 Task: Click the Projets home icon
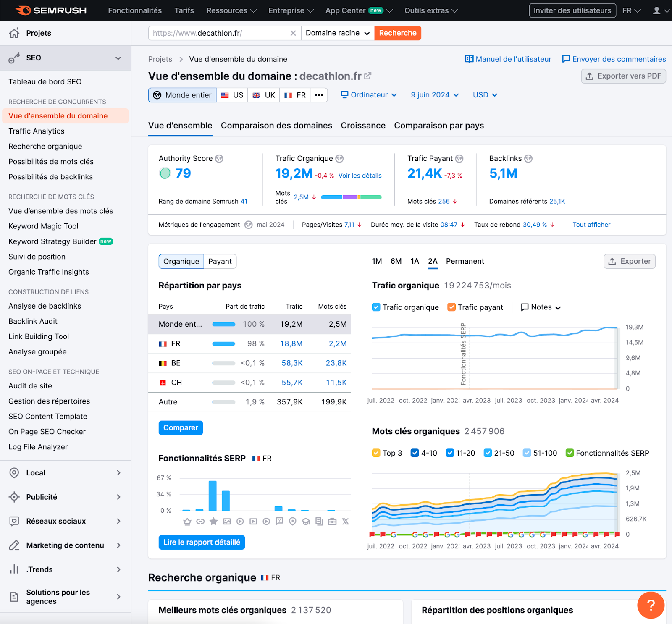tap(14, 33)
